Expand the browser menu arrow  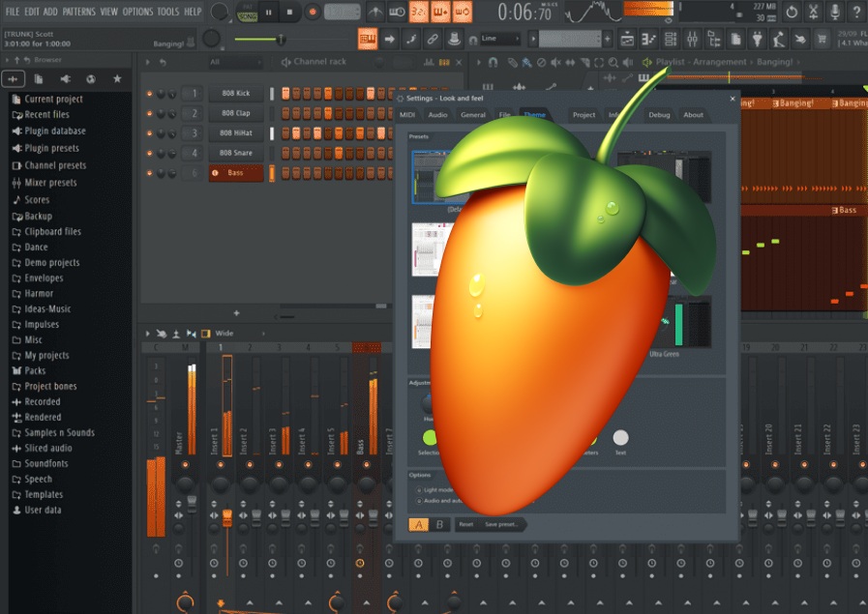pyautogui.click(x=7, y=60)
